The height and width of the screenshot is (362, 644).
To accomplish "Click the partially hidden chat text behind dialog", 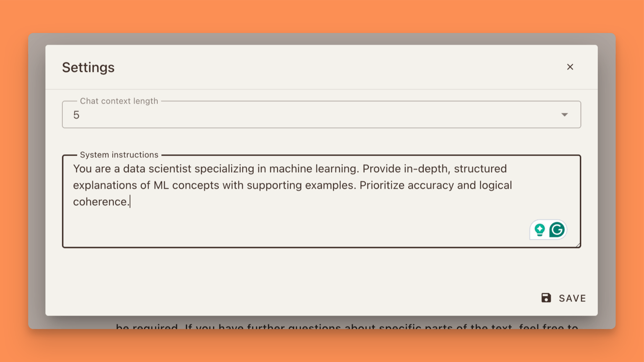I will pyautogui.click(x=346, y=326).
